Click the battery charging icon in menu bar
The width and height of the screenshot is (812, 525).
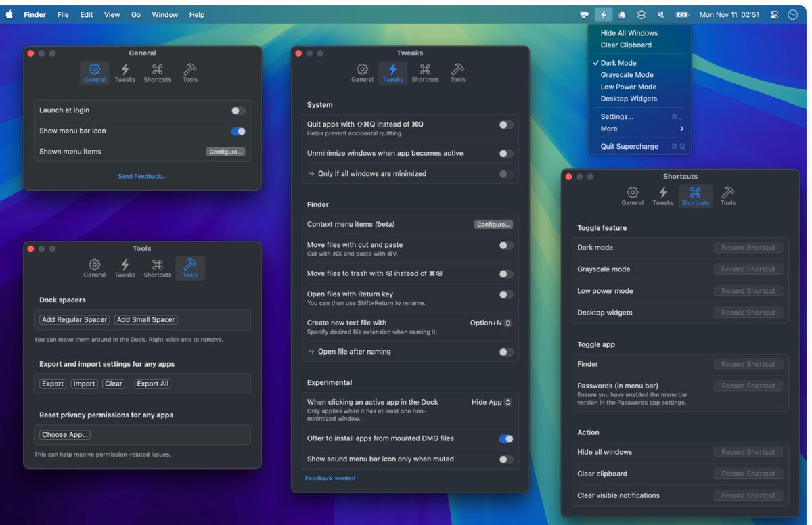[681, 14]
